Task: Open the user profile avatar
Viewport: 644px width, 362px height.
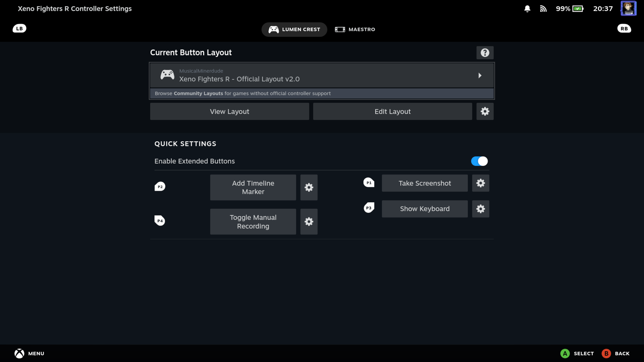Action: 628,8
